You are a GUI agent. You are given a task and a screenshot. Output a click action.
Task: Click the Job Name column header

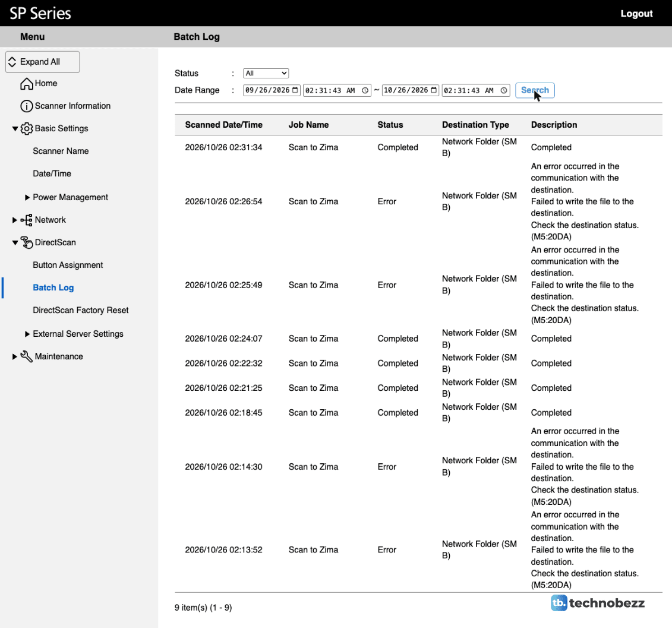click(x=308, y=125)
